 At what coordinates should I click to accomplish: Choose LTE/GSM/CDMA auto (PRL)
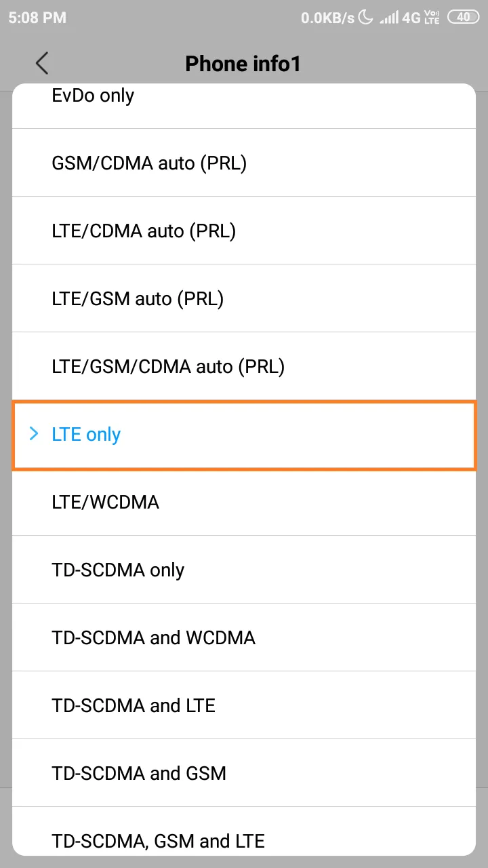244,366
